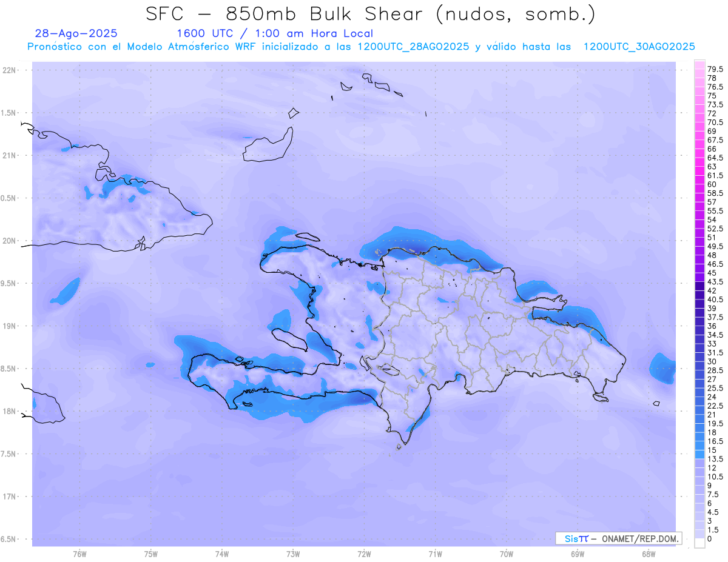Screen dimensions: 728x562
Task: Click the "9.5N" latitude axis label
Action: 9,283
